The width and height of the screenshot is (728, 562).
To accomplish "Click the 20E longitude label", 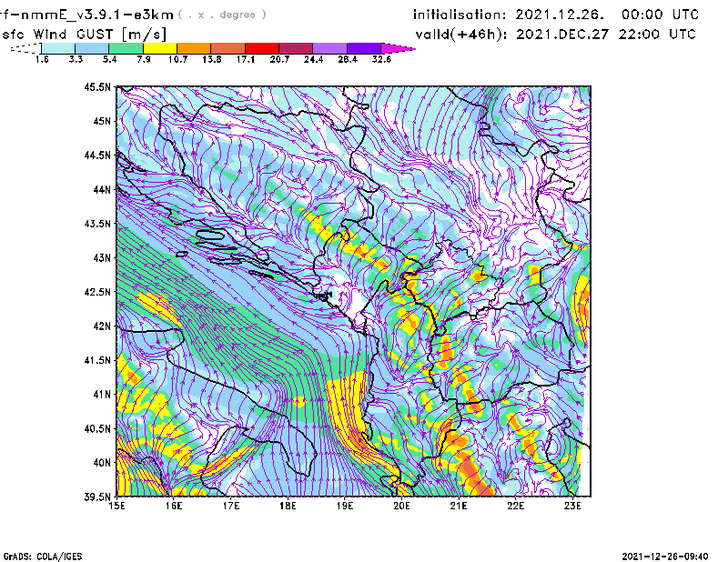I will 401,506.
